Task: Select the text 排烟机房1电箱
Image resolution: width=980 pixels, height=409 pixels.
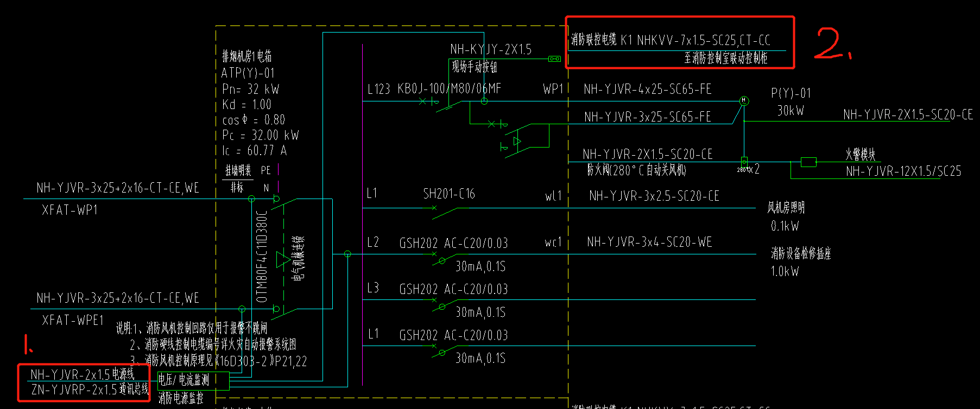Action: [246, 56]
